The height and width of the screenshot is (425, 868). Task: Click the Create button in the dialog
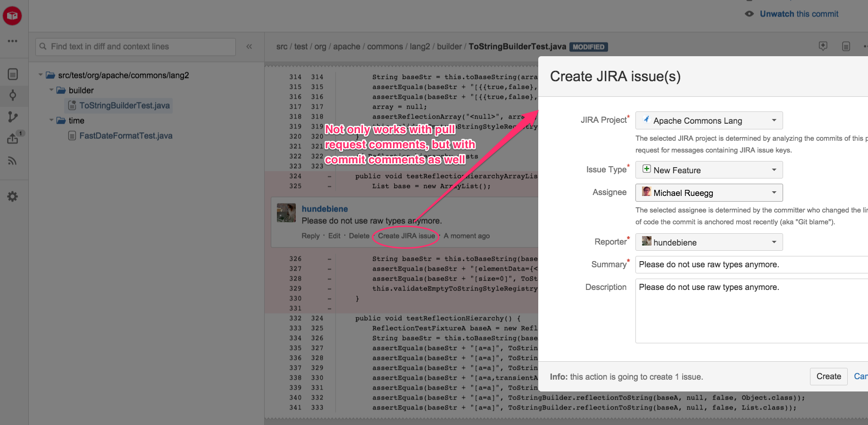(x=829, y=376)
